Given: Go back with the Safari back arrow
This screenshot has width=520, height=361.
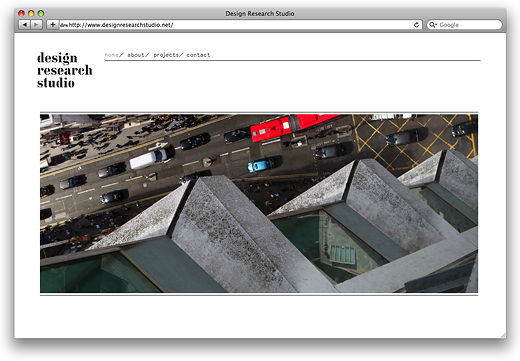Looking at the screenshot, I should pyautogui.click(x=24, y=25).
